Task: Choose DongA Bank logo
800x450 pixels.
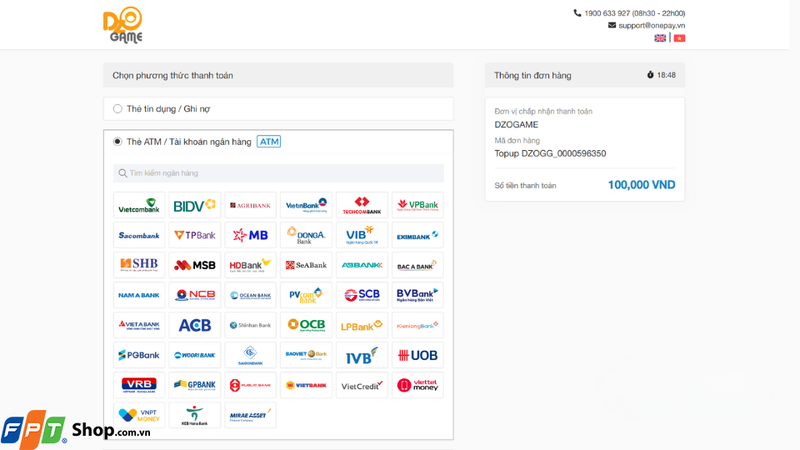Action: (x=306, y=235)
